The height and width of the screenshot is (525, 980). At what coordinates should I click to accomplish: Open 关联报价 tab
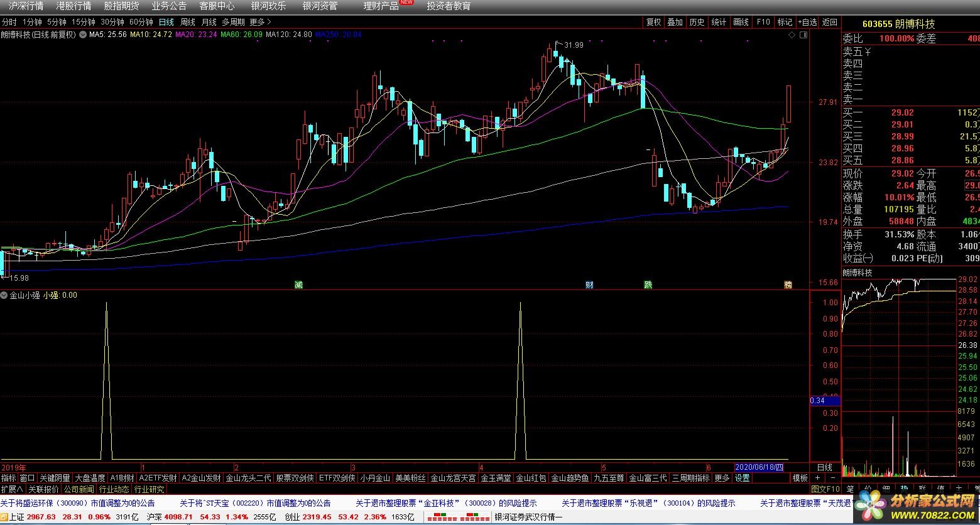tap(43, 489)
